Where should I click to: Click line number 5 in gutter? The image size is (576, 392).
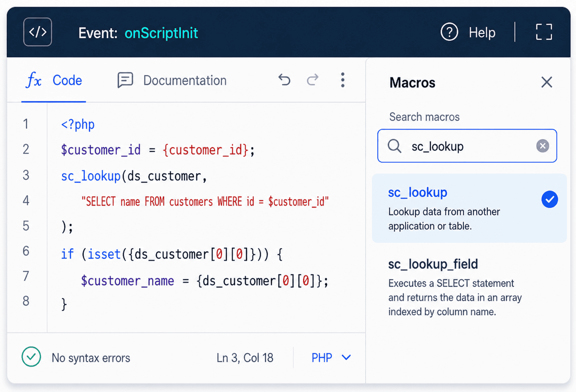pos(26,226)
